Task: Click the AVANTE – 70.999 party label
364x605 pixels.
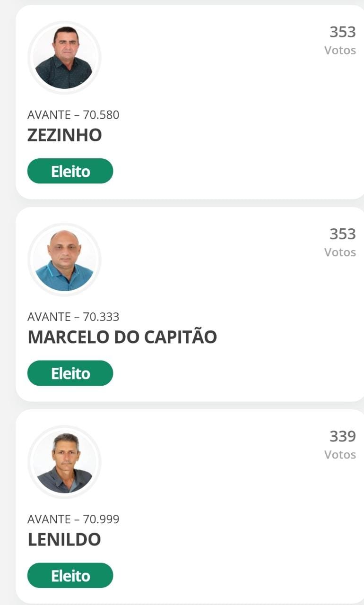Action: click(73, 519)
